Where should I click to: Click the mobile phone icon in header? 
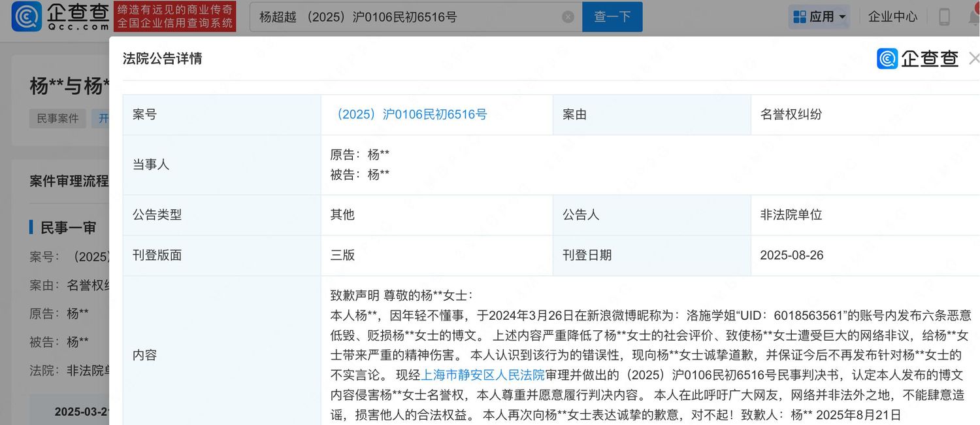(x=944, y=17)
